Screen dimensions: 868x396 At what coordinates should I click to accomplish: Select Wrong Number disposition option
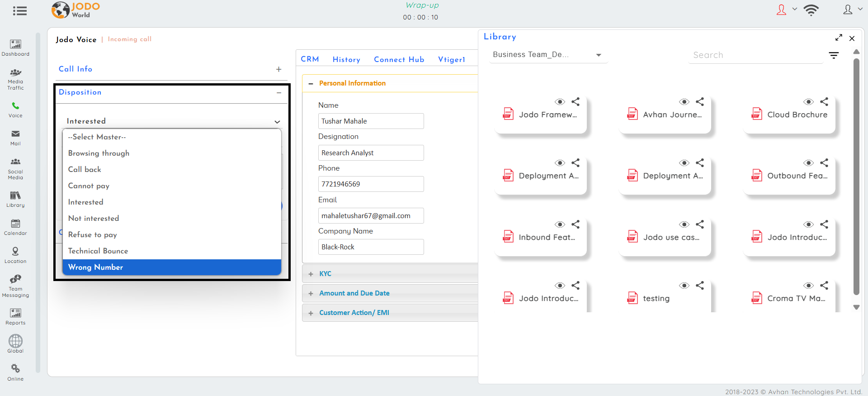(172, 267)
